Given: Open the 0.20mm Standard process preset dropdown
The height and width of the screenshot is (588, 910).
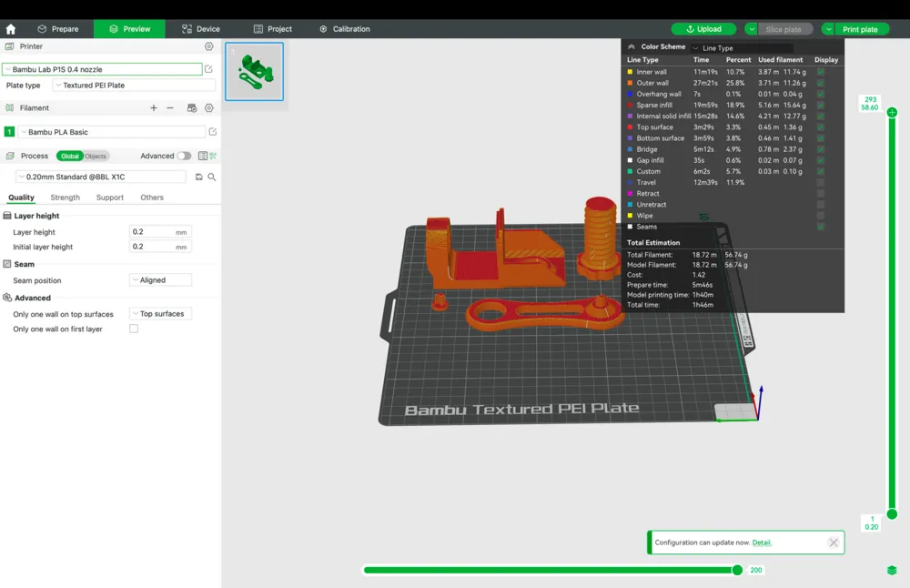Looking at the screenshot, I should [101, 177].
